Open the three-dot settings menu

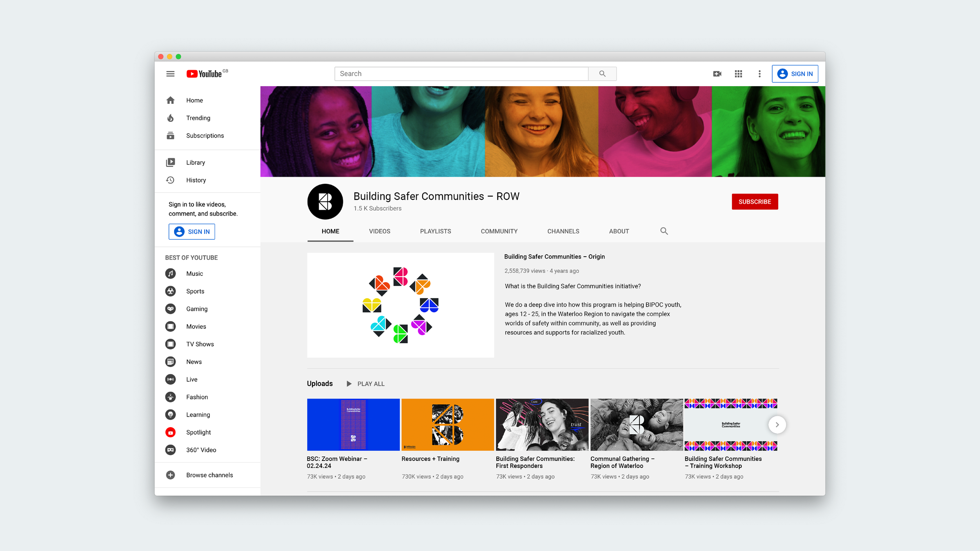[759, 74]
